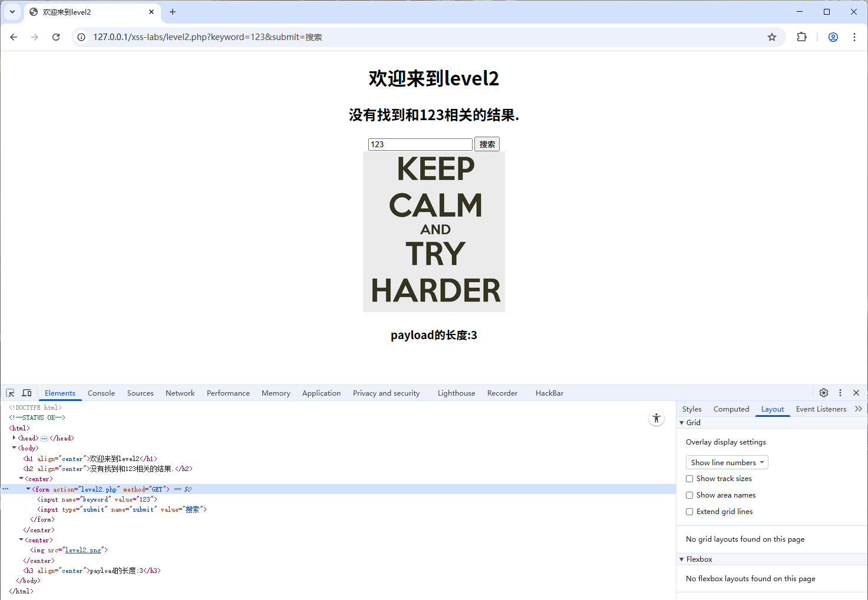View site information icon in address bar

[81, 37]
